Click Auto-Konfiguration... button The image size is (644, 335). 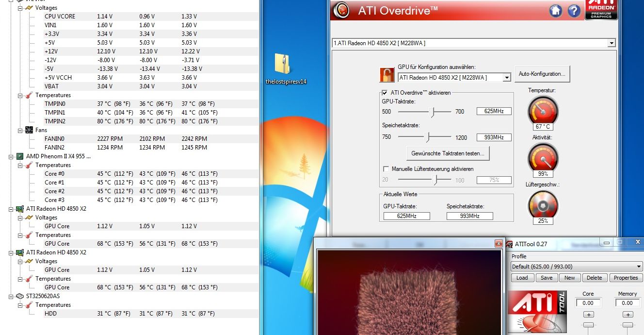click(542, 74)
